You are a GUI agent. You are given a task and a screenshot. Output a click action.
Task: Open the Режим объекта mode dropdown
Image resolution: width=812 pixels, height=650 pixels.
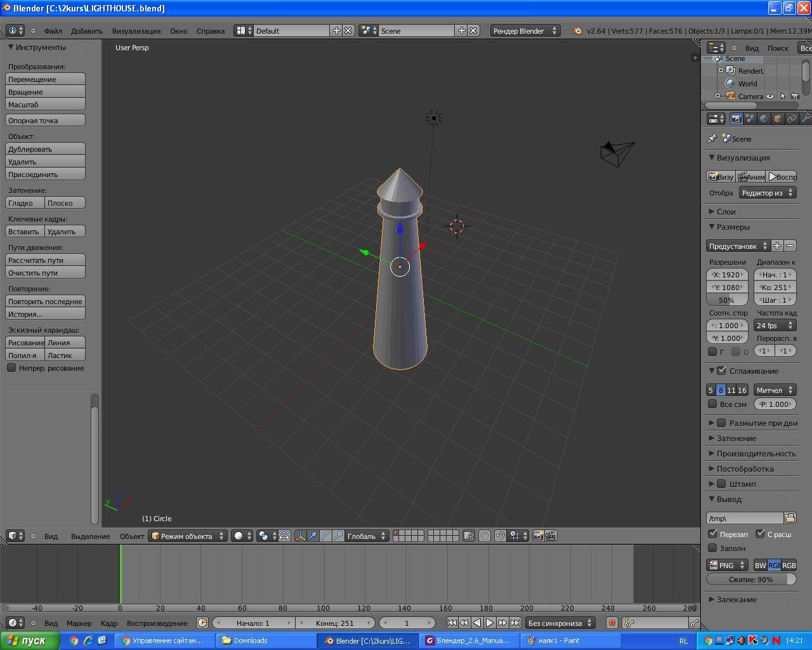coord(187,536)
